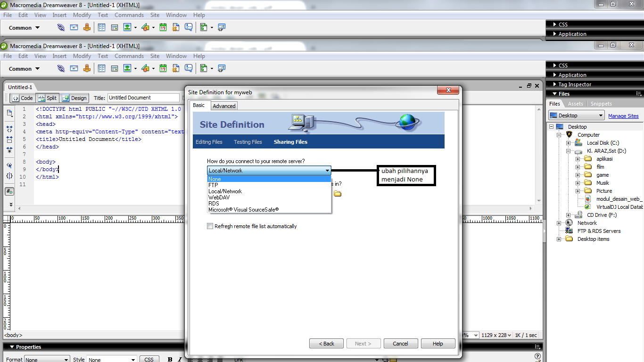Screen dimensions: 644x362
Task: Click Expand All icon in coding toolbar
Action: coord(9,150)
